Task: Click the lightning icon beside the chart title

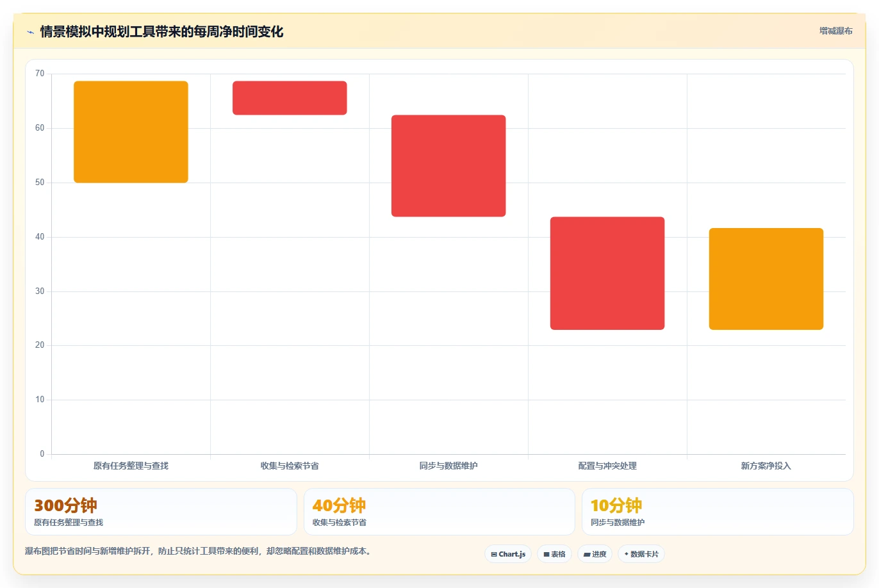Action: (30, 32)
